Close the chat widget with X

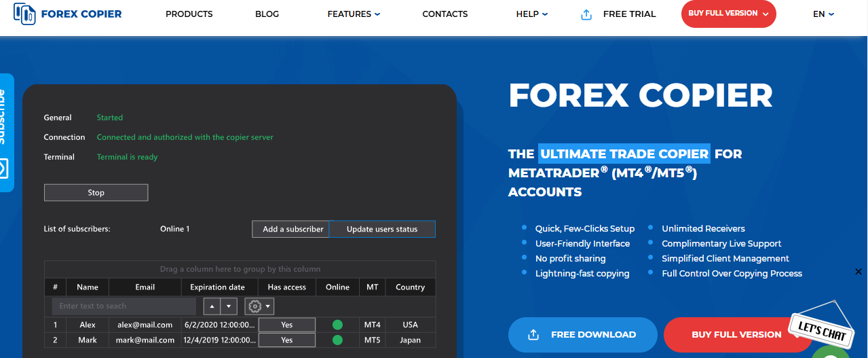pos(858,272)
